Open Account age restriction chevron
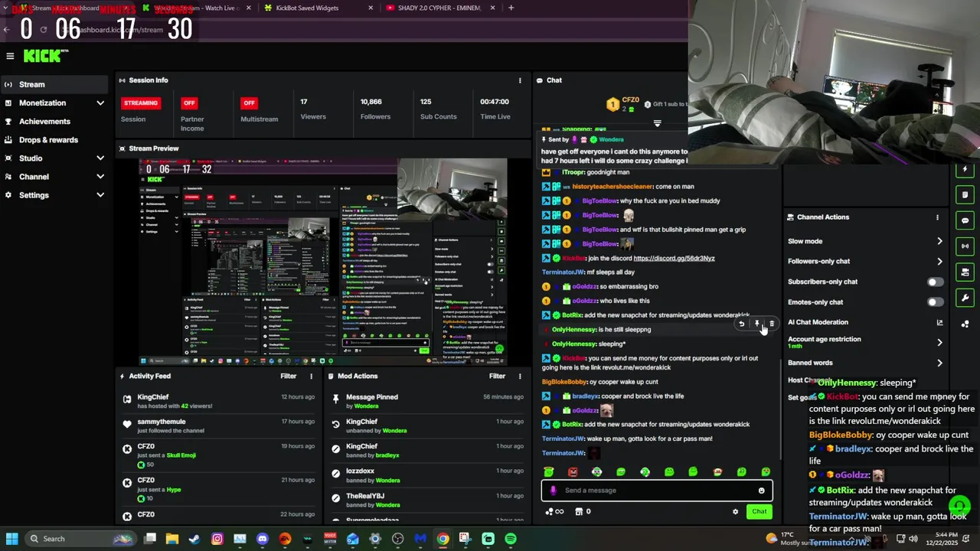The height and width of the screenshot is (551, 980). click(x=939, y=342)
